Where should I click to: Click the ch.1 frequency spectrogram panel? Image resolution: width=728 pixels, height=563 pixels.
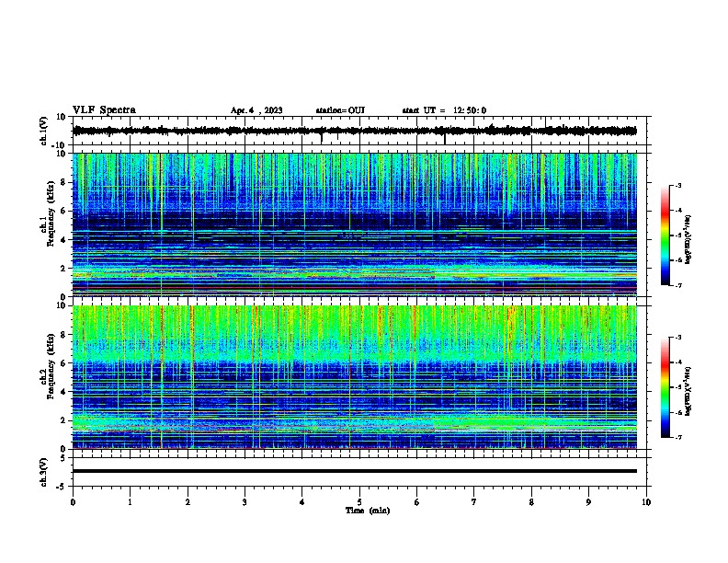click(354, 224)
